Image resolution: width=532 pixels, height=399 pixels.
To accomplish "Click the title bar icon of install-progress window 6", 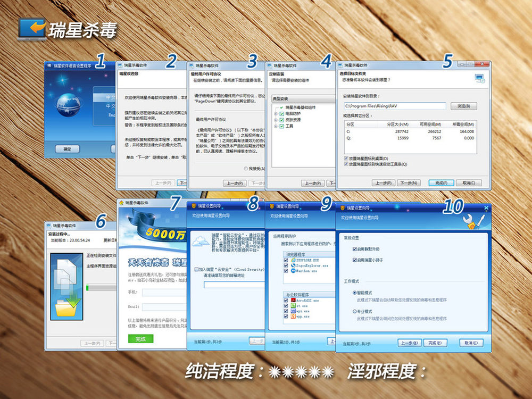I will pyautogui.click(x=49, y=226).
